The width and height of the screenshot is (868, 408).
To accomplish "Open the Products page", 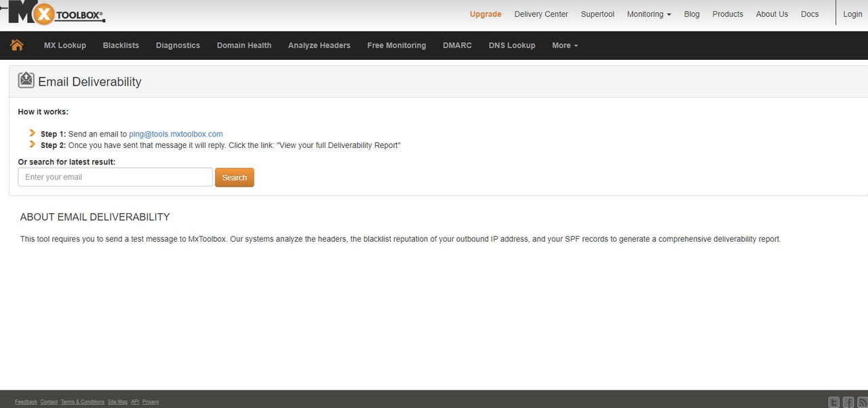I will pyautogui.click(x=728, y=14).
